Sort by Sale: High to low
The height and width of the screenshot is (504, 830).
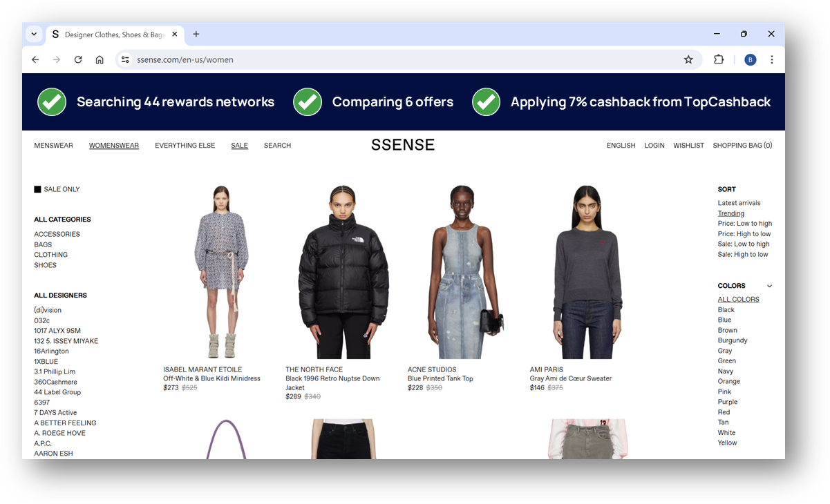[743, 255]
